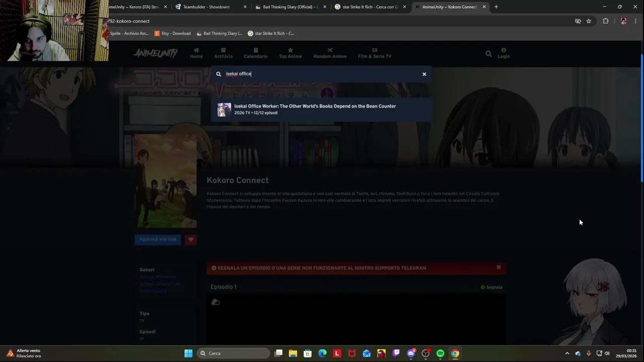Open OBS Studio from the taskbar
The width and height of the screenshot is (644, 362).
click(x=426, y=353)
